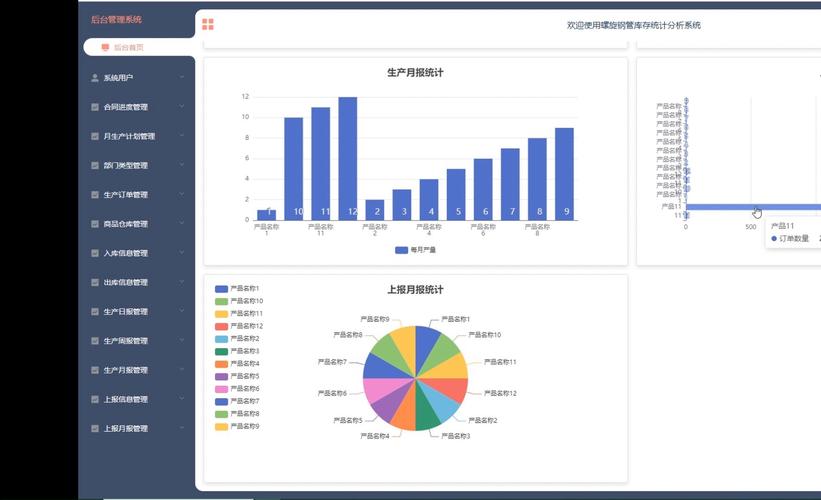The width and height of the screenshot is (821, 500).
Task: Click the bar labelled 5 in 生产月报统计
Action: (x=456, y=194)
